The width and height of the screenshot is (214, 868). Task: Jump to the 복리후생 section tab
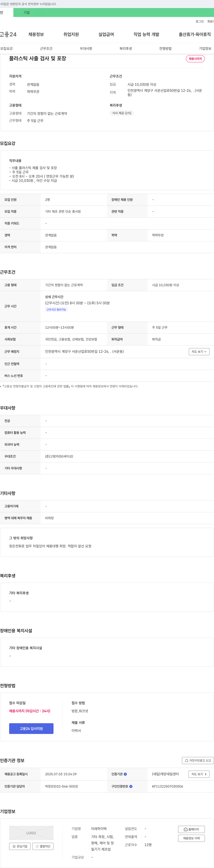(x=126, y=48)
